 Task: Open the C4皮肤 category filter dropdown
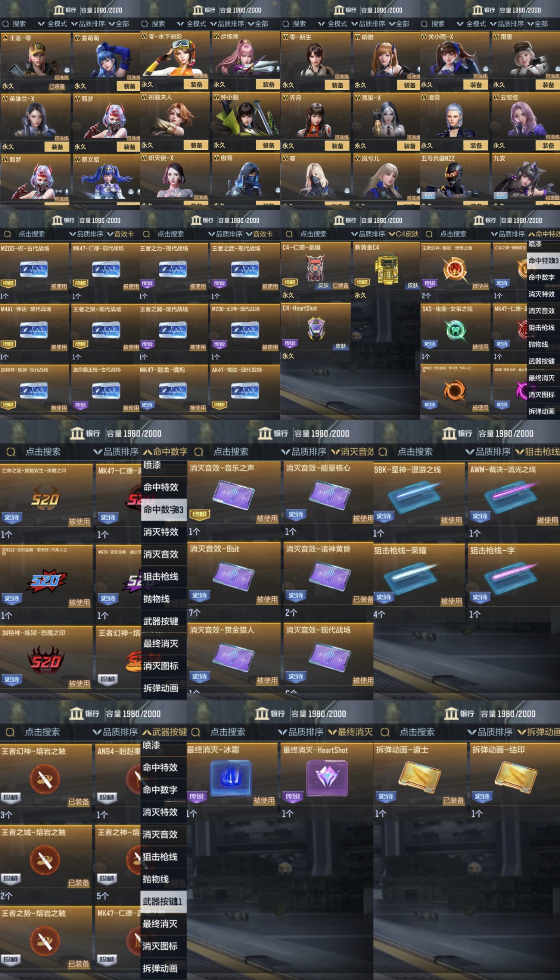pos(404,234)
